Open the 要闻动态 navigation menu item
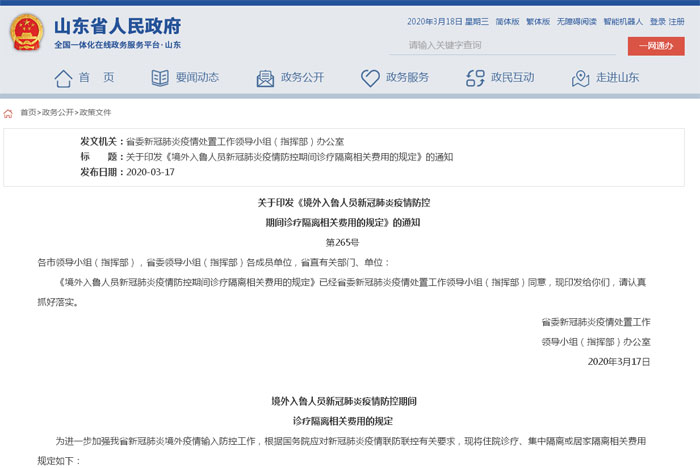This screenshot has height=468, width=700. pos(197,78)
